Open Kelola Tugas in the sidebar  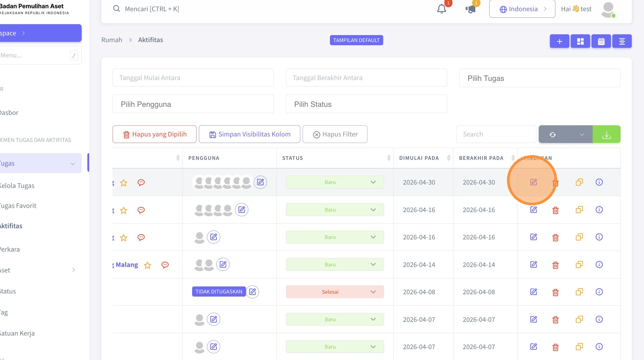[17, 186]
